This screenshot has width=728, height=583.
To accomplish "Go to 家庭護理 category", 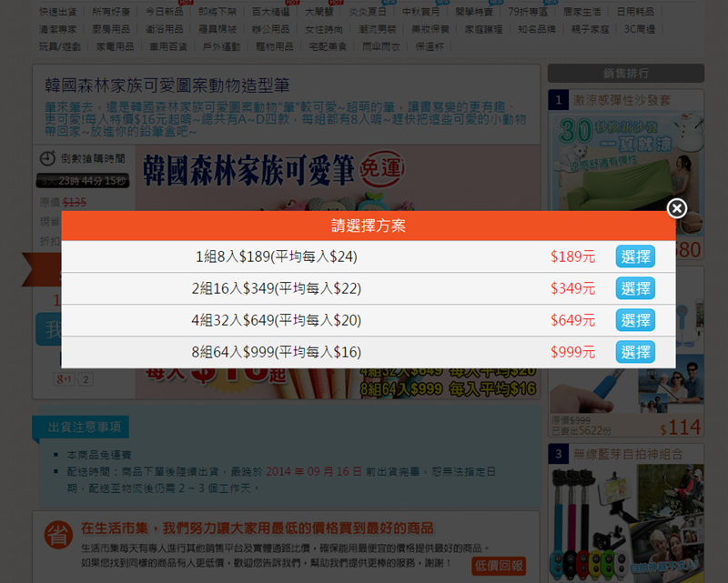I will click(x=483, y=29).
